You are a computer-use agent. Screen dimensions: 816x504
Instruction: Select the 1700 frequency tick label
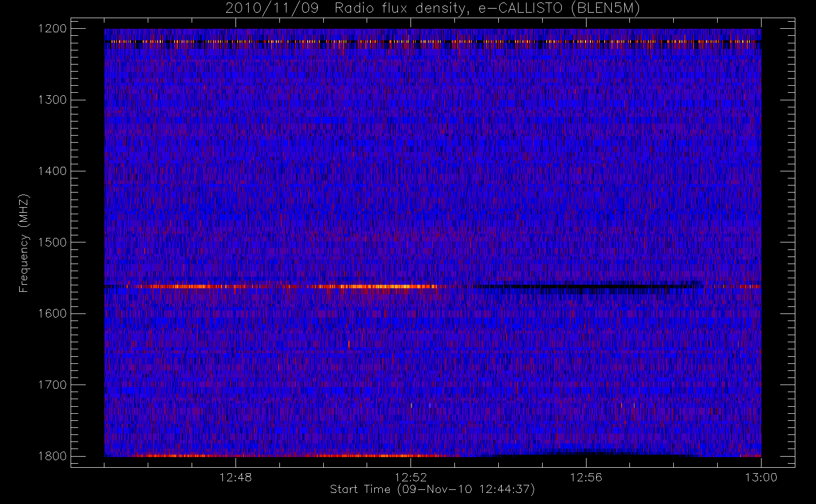pyautogui.click(x=52, y=385)
